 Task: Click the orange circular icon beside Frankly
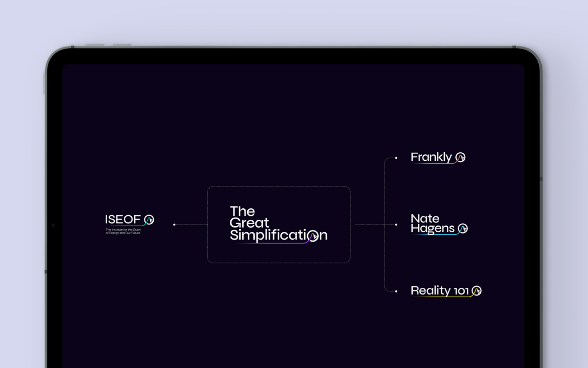[460, 158]
